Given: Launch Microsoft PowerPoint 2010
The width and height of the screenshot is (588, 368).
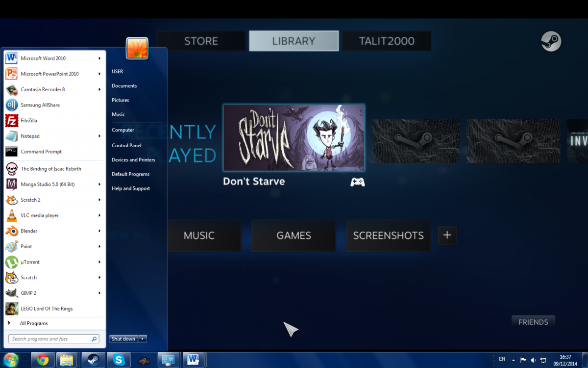Looking at the screenshot, I should (x=54, y=74).
